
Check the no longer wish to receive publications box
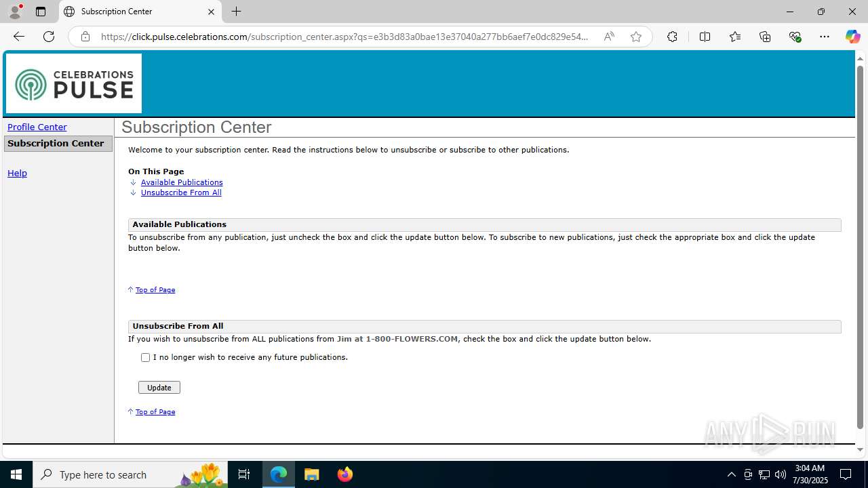pos(145,357)
